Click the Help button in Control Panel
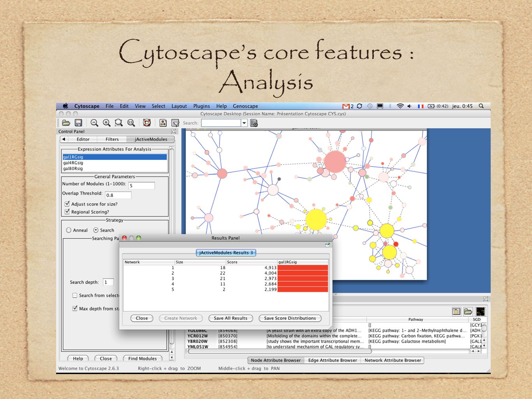 78,358
